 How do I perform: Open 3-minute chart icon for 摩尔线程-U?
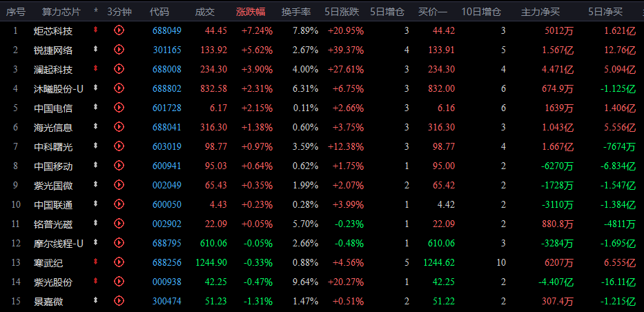(x=119, y=242)
